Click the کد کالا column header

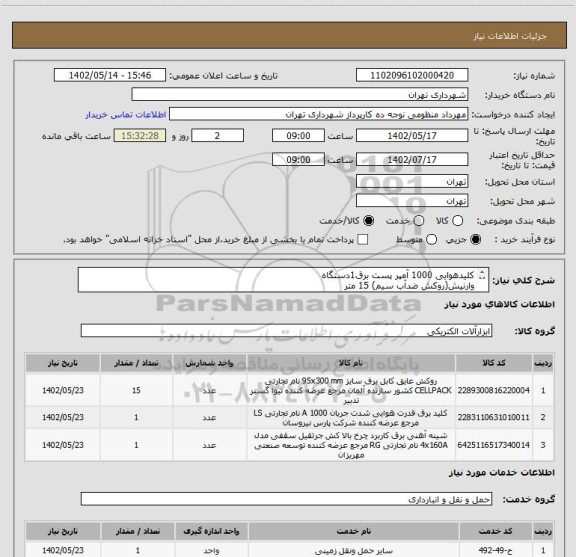(494, 363)
